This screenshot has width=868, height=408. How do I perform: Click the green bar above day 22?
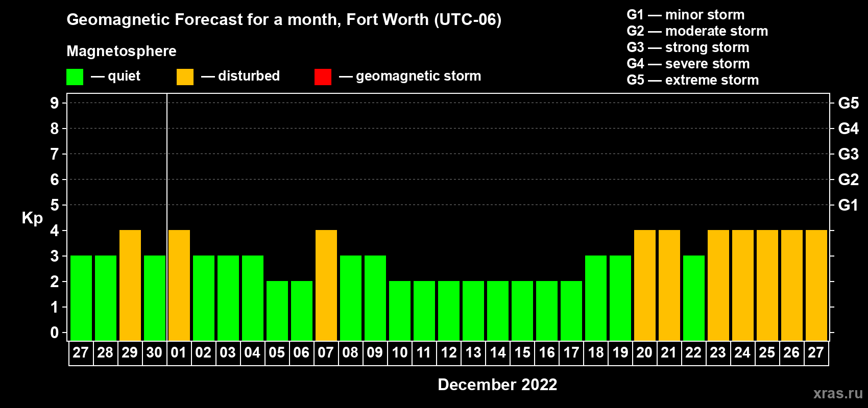694,298
